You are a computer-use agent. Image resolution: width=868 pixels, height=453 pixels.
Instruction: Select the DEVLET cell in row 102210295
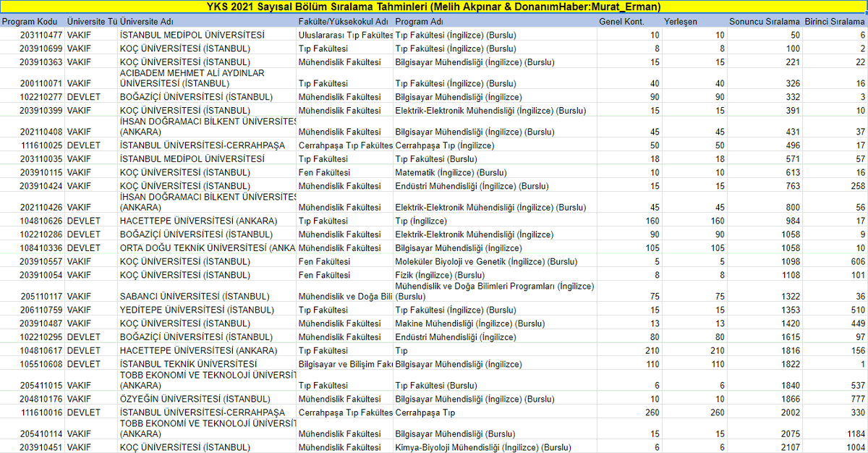click(x=91, y=337)
